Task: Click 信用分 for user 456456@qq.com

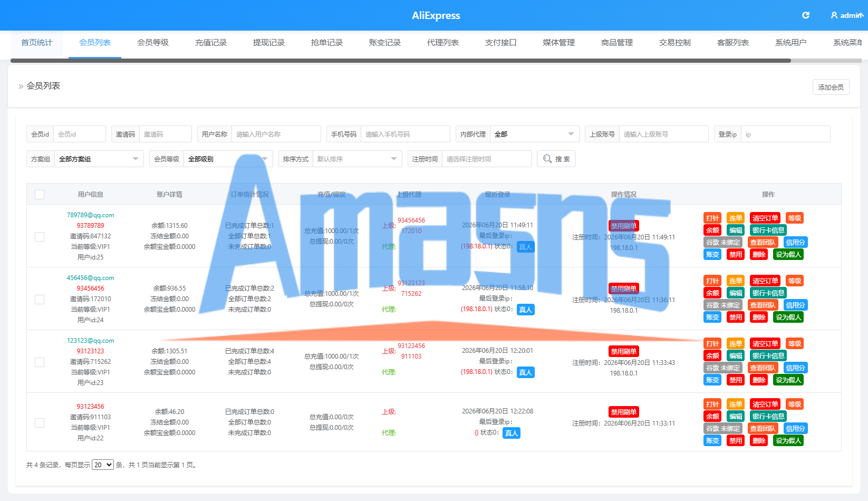Action: point(795,305)
